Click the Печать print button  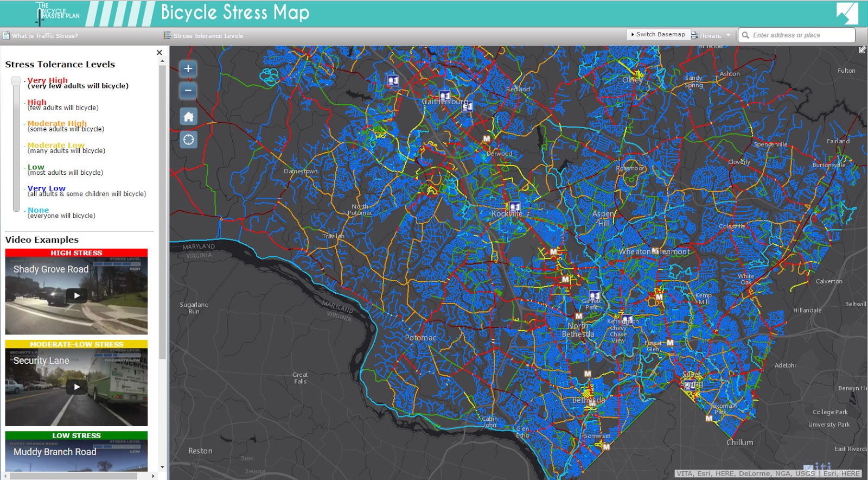tap(710, 36)
